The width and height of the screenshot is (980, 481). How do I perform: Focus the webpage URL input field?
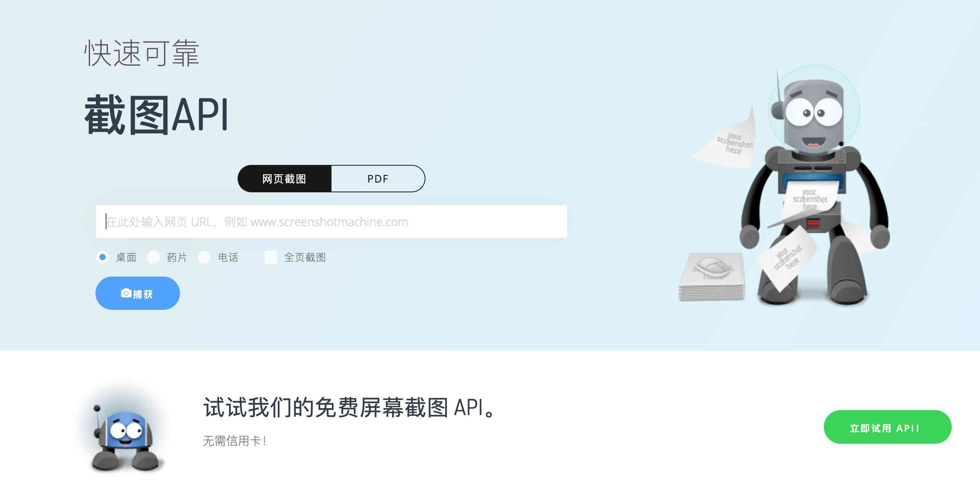331,221
